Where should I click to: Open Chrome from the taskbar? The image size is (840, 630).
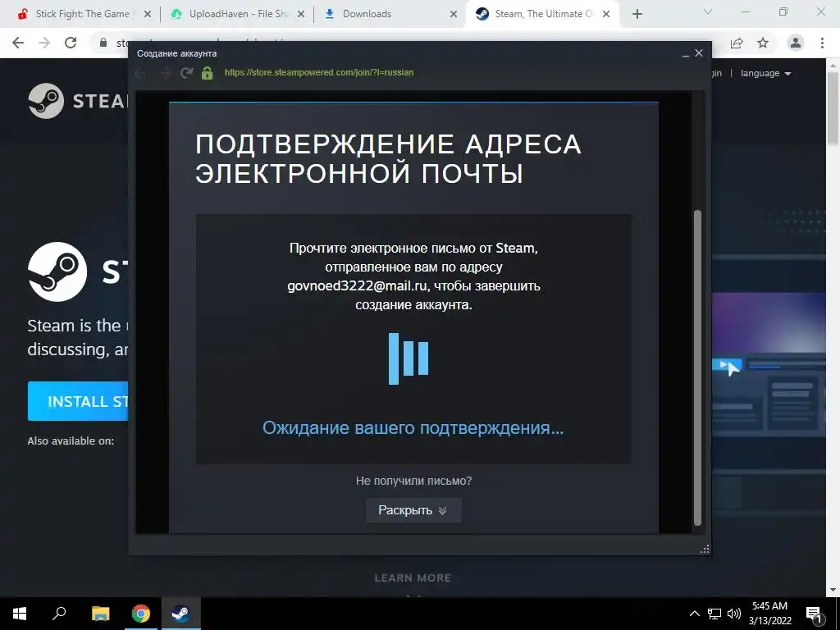point(140,614)
